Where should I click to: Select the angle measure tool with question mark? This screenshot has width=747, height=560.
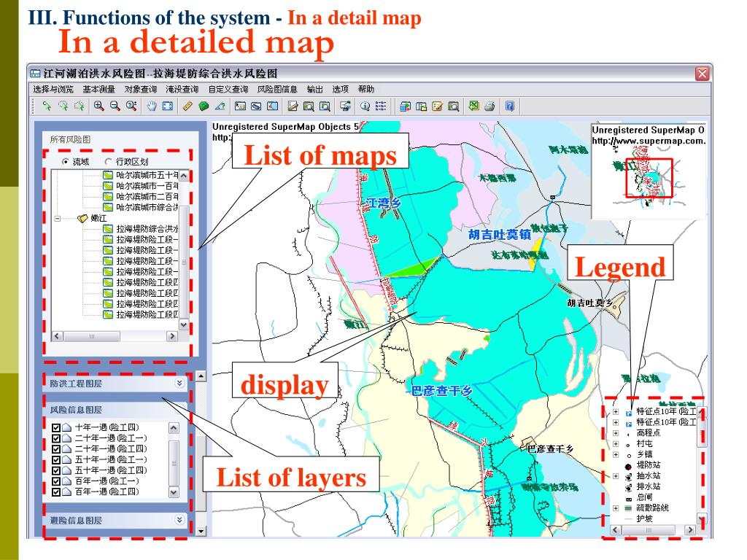(x=220, y=106)
